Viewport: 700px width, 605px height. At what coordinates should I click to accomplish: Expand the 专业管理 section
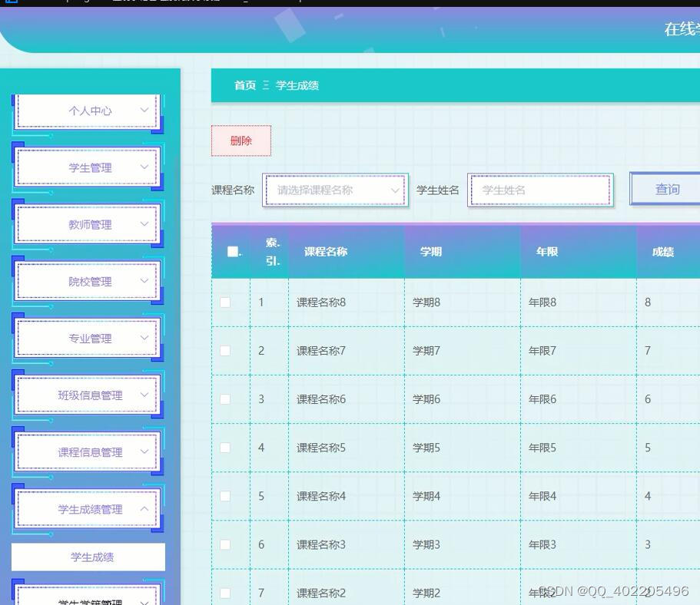pyautogui.click(x=86, y=338)
